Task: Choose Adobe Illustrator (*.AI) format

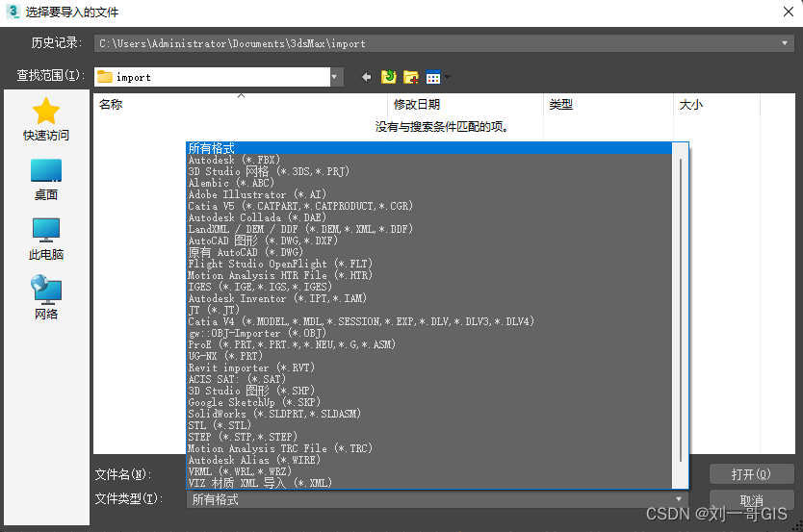Action: [429, 194]
